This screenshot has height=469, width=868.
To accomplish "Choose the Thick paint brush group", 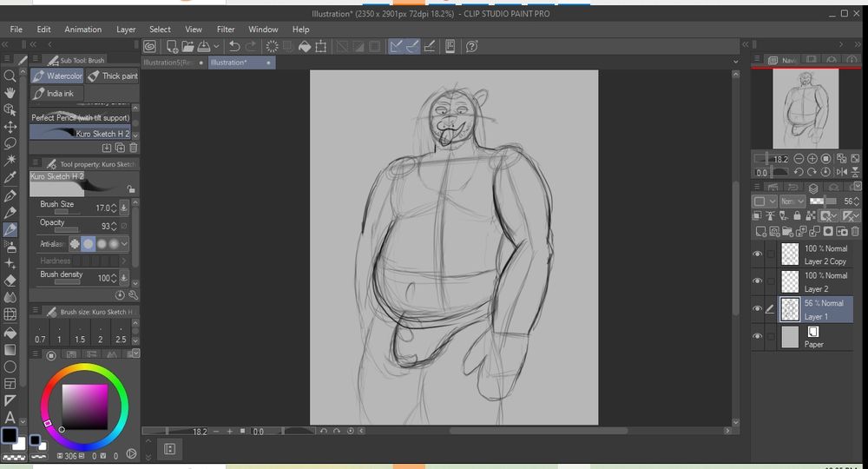I will [x=113, y=76].
